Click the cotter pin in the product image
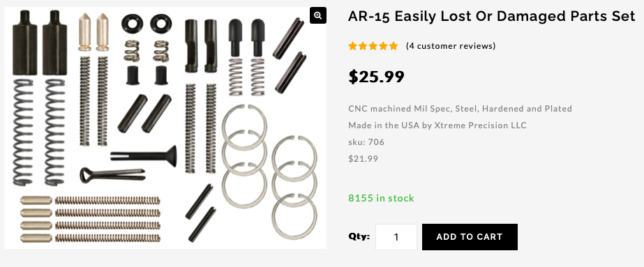Image resolution: width=644 pixels, height=267 pixels. click(x=112, y=175)
